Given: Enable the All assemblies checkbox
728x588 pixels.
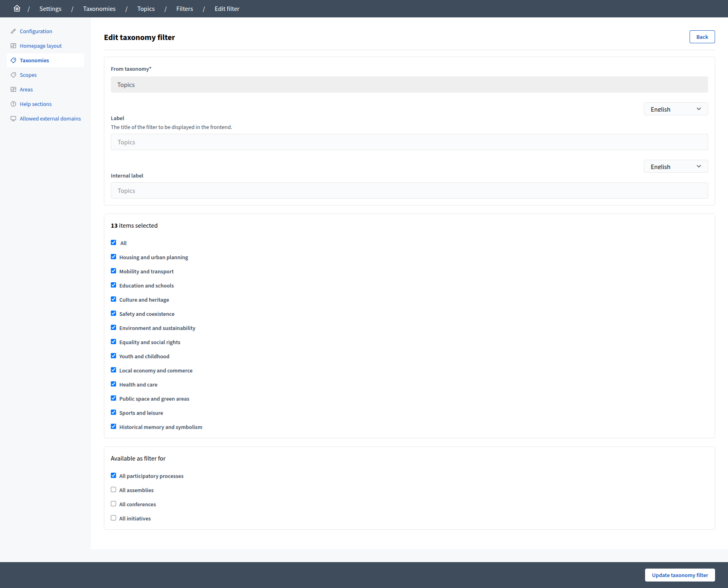Looking at the screenshot, I should click(114, 489).
